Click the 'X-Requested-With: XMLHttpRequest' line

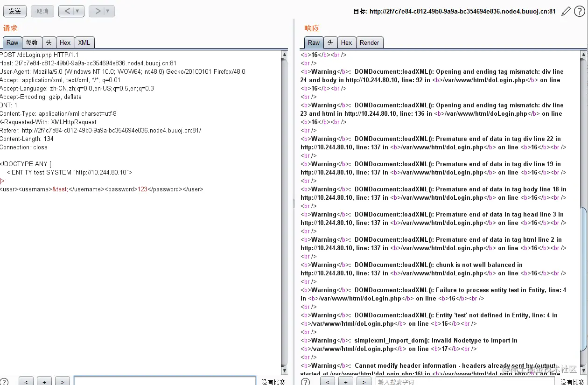49,122
